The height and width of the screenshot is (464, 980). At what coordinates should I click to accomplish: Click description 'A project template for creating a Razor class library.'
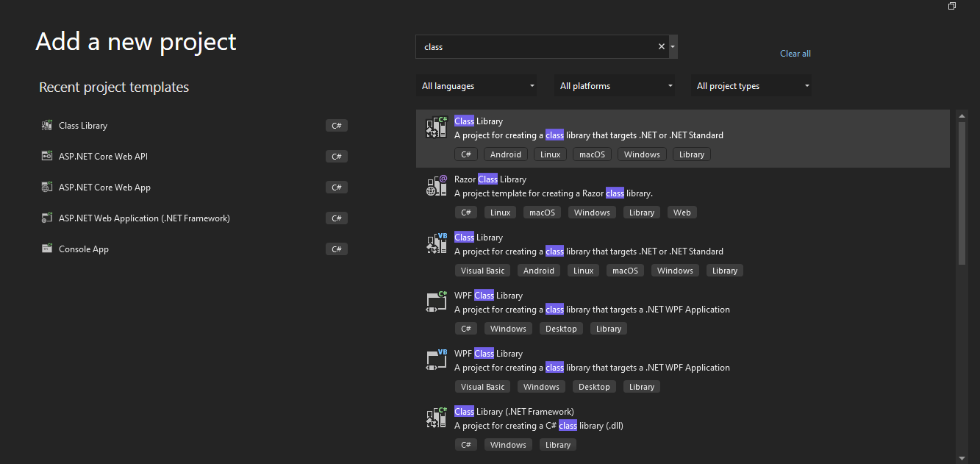[x=554, y=193]
